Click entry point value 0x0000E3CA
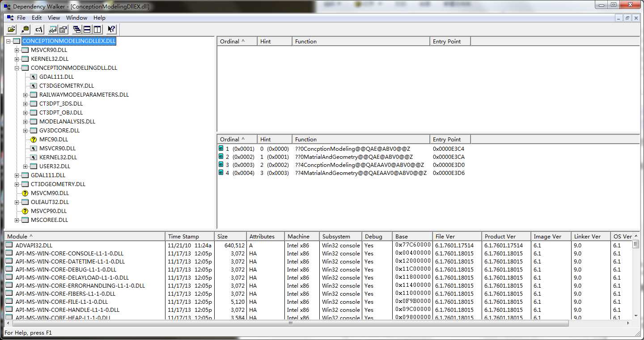The height and width of the screenshot is (340, 644). pyautogui.click(x=449, y=157)
